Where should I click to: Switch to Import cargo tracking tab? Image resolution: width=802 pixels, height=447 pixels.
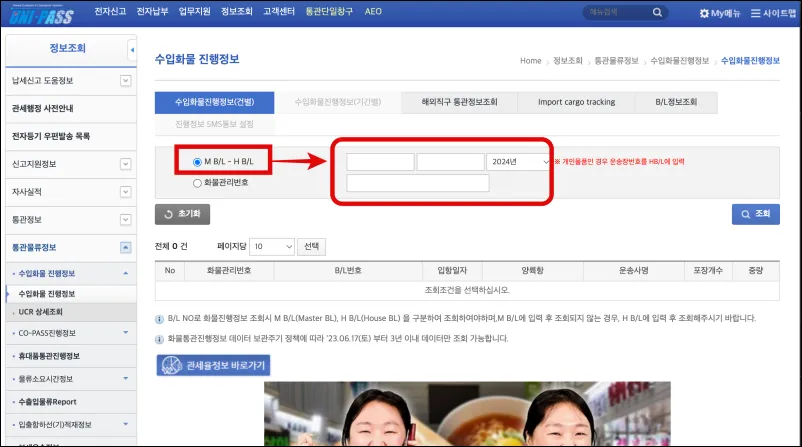576,102
